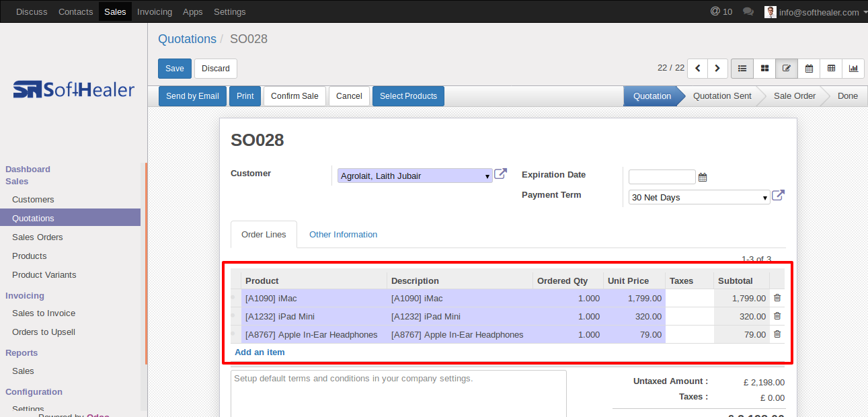This screenshot has width=868, height=417.
Task: Go back to Quotations breadcrumb
Action: coord(187,39)
